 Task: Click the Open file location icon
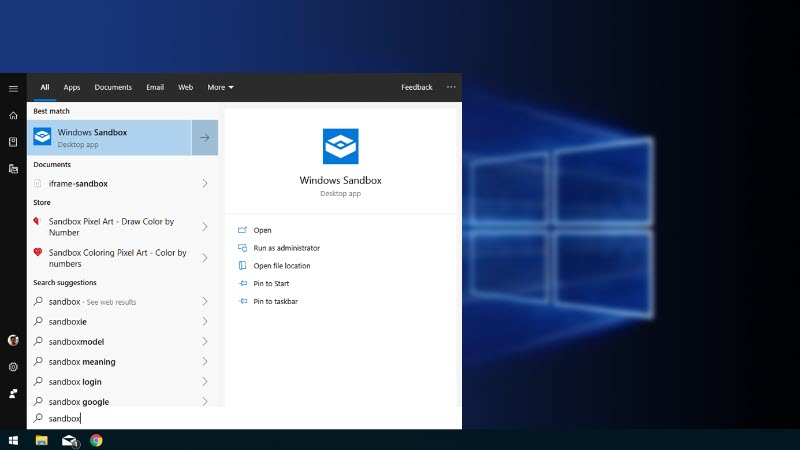[242, 265]
